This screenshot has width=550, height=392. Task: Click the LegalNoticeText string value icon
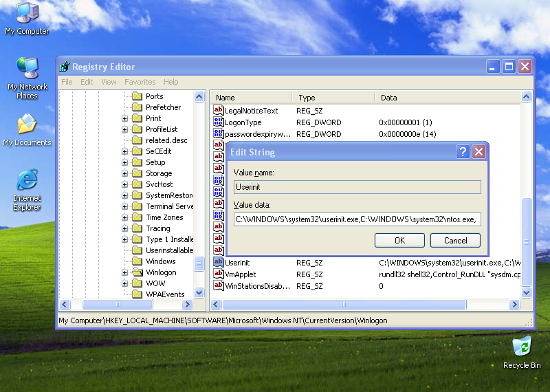[x=218, y=111]
